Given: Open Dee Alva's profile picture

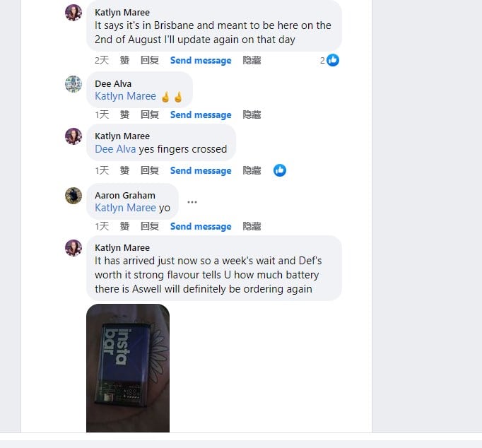Looking at the screenshot, I should tap(74, 84).
